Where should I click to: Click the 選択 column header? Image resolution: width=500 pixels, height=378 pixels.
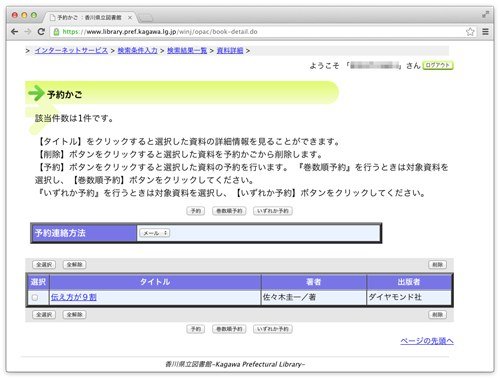click(38, 282)
